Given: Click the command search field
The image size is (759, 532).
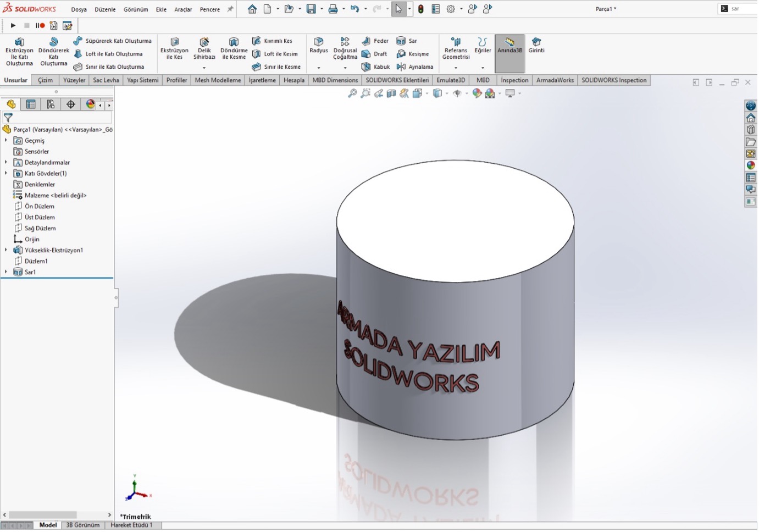Looking at the screenshot, I should coord(739,9).
